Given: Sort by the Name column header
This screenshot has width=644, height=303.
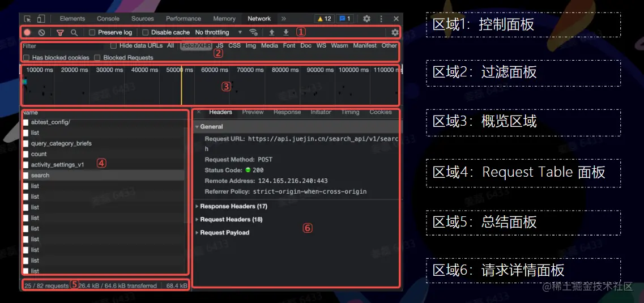Looking at the screenshot, I should click(x=30, y=113).
